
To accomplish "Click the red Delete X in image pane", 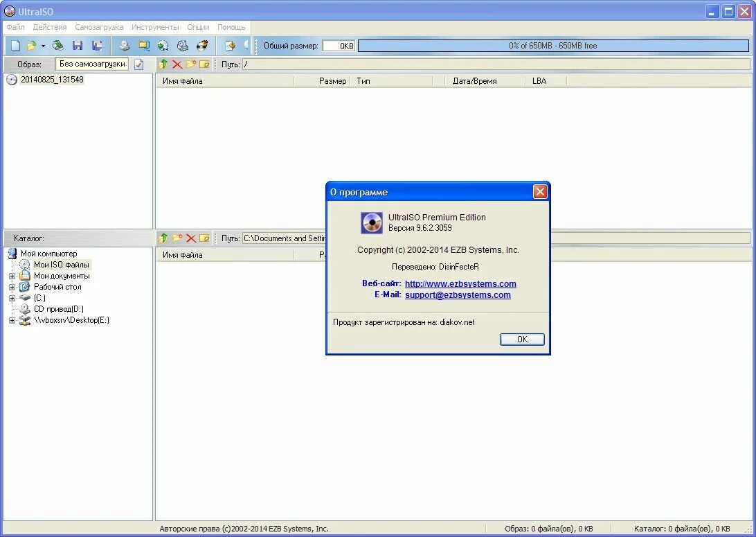I will pos(177,64).
